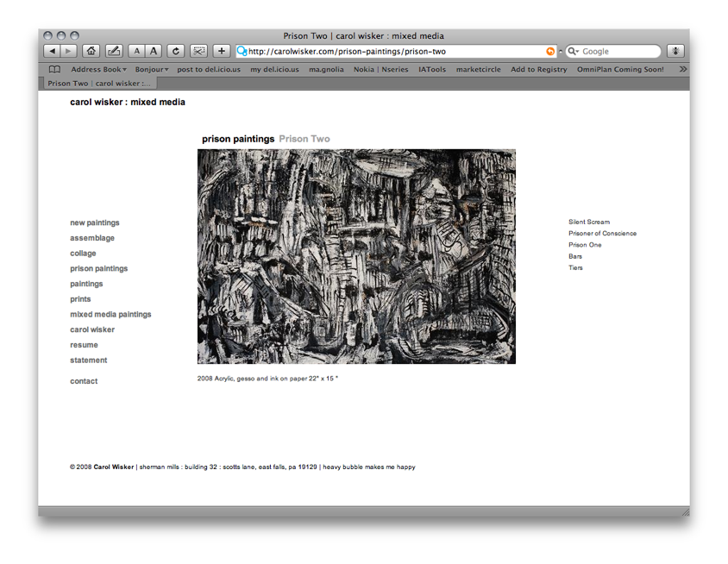The image size is (728, 564).
Task: Click the Carol Wisker footer link
Action: (x=114, y=467)
